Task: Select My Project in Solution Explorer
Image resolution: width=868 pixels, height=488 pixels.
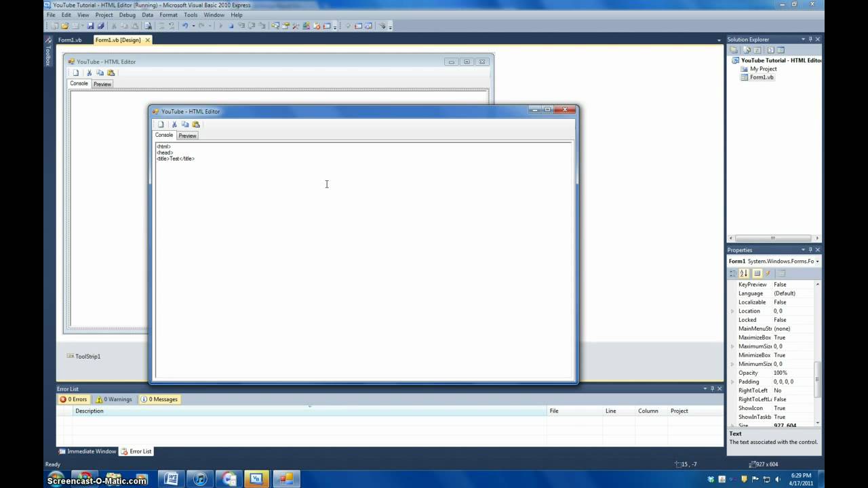Action: point(763,68)
